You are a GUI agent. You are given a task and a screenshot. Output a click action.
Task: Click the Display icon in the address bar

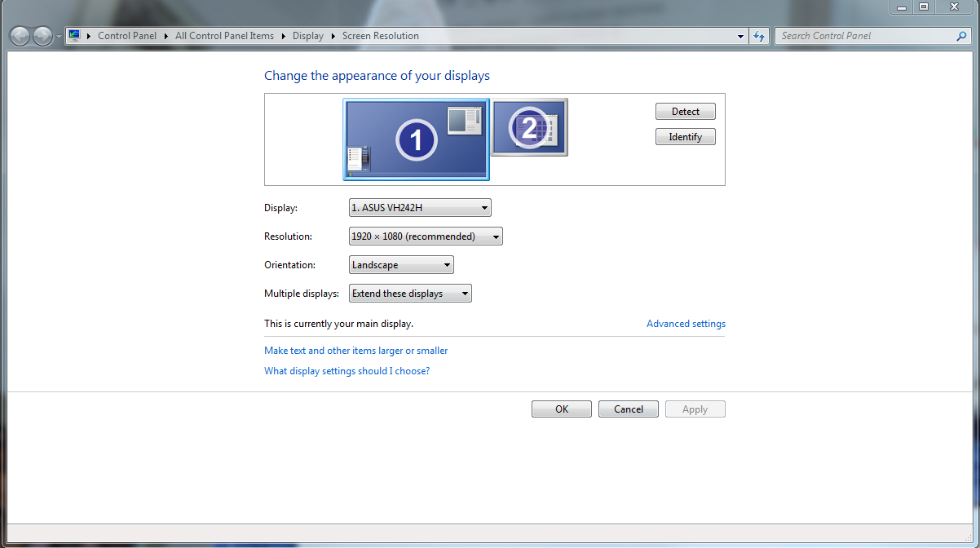pos(73,35)
